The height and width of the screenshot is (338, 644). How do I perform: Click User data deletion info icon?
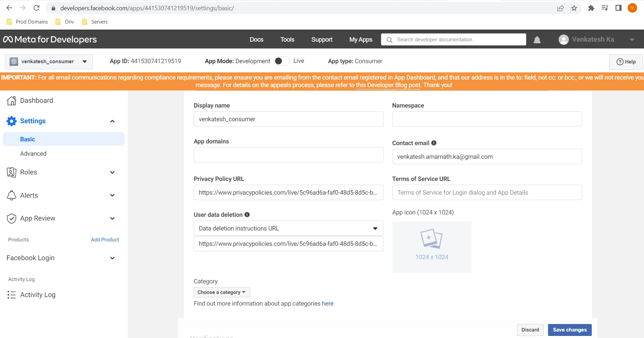pos(247,215)
